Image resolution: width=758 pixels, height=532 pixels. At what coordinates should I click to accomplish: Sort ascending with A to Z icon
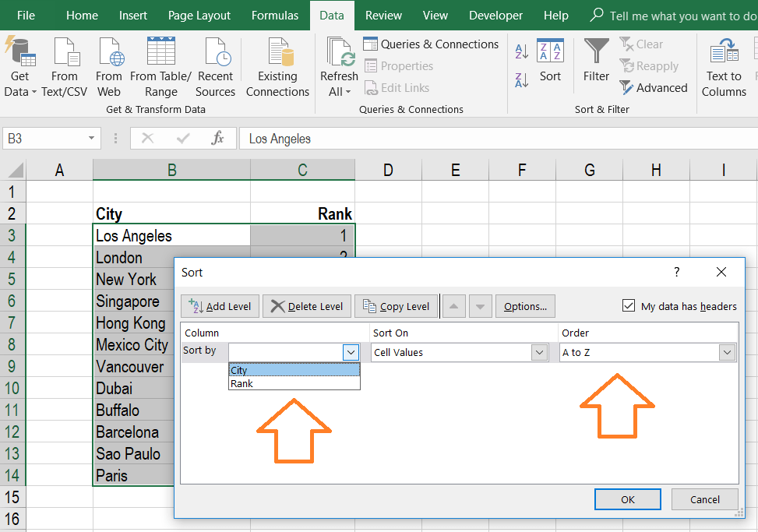coord(522,51)
